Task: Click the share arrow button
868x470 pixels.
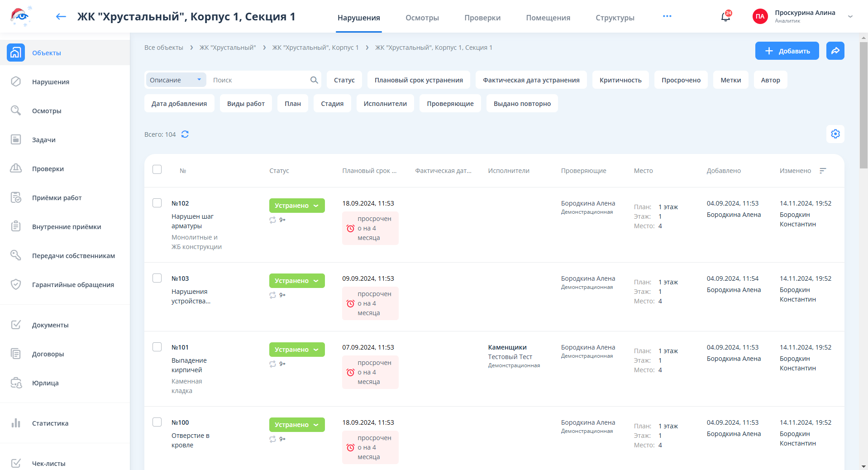Action: 835,51
